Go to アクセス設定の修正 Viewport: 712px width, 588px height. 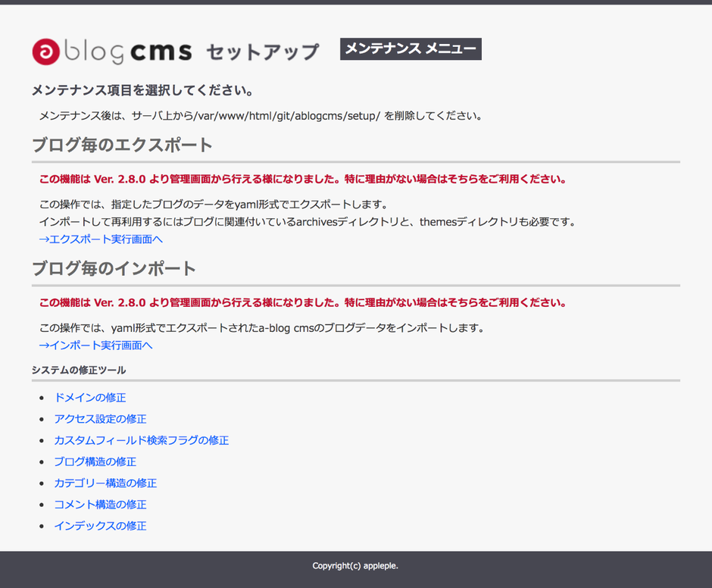point(100,418)
